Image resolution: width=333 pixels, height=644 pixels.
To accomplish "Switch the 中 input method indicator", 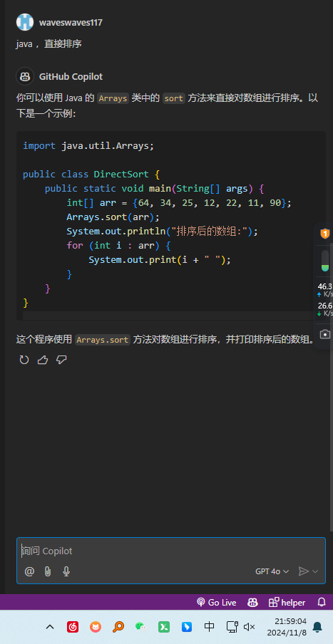I will [x=209, y=627].
